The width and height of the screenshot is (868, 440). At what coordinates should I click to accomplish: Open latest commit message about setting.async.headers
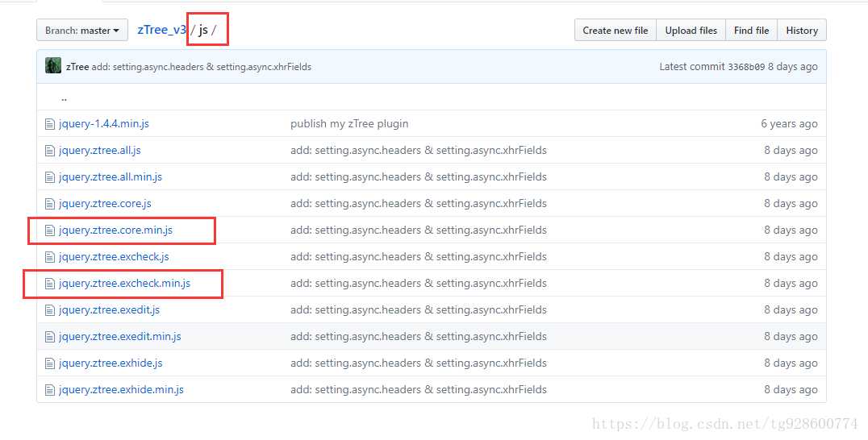click(202, 67)
